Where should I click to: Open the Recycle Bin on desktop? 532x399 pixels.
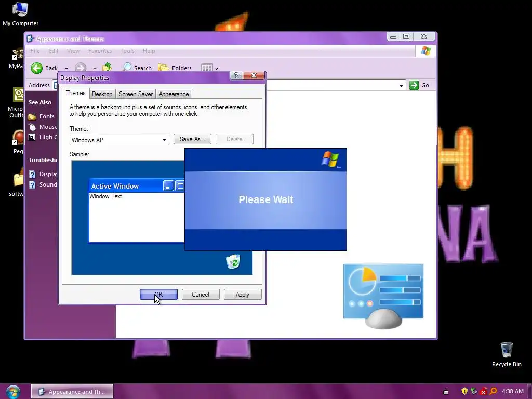[507, 355]
